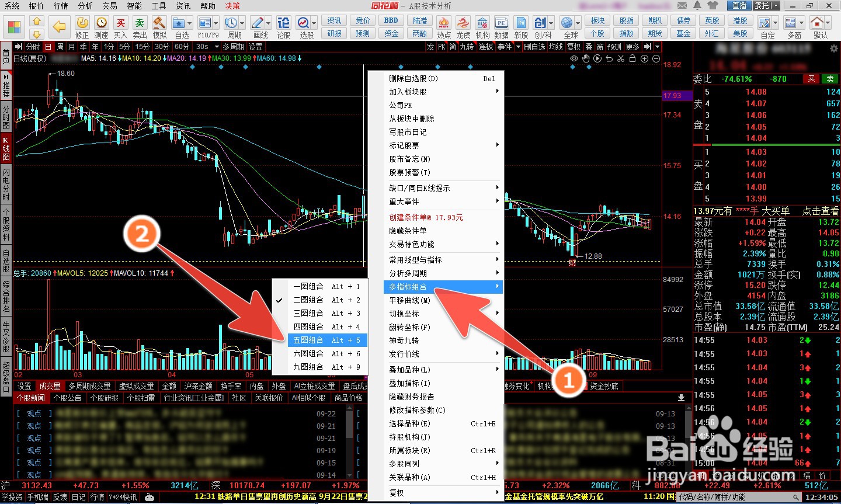Open dropdown arrow beside 画线 tool
This screenshot has height=504, width=841.
(269, 23)
